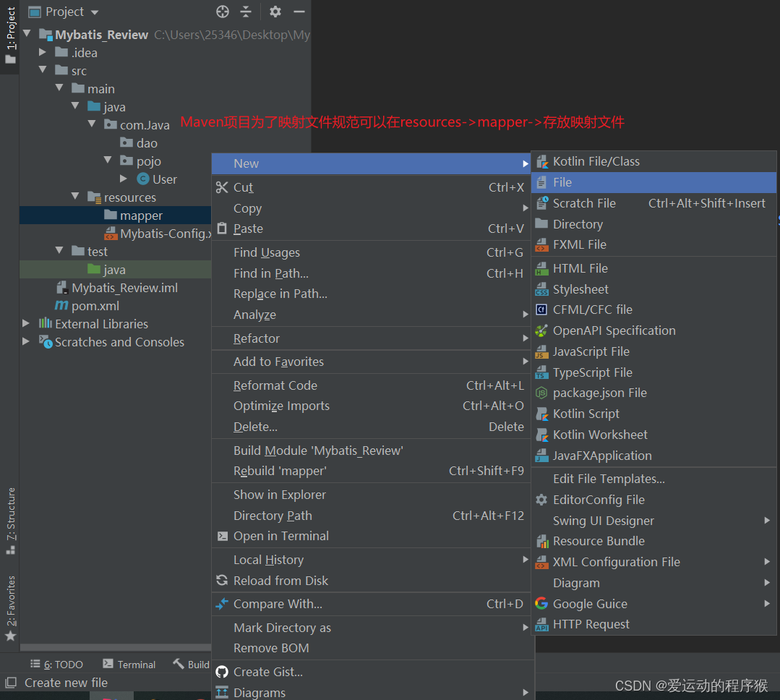Collapse the resources folder
Viewport: 780px width, 700px height.
76,197
